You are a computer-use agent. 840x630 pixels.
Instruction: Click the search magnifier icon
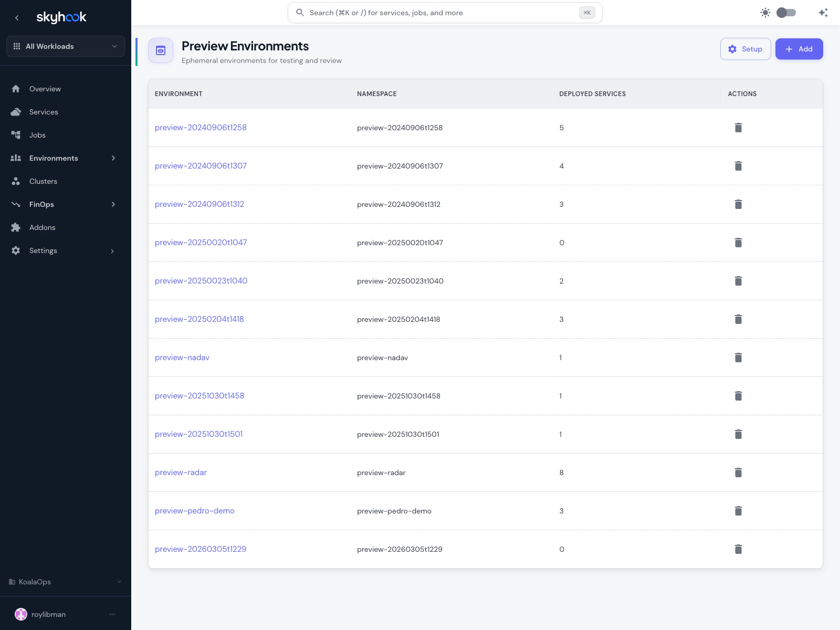[x=300, y=12]
